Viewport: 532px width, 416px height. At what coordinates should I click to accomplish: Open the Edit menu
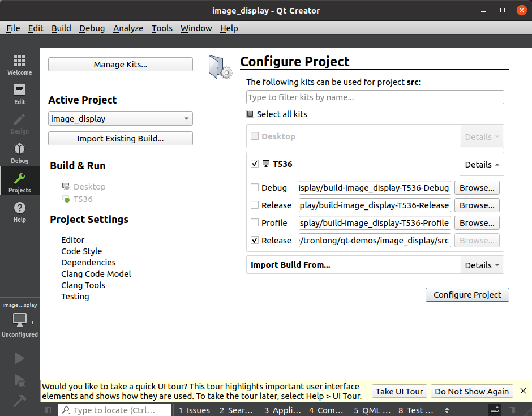pyautogui.click(x=36, y=28)
